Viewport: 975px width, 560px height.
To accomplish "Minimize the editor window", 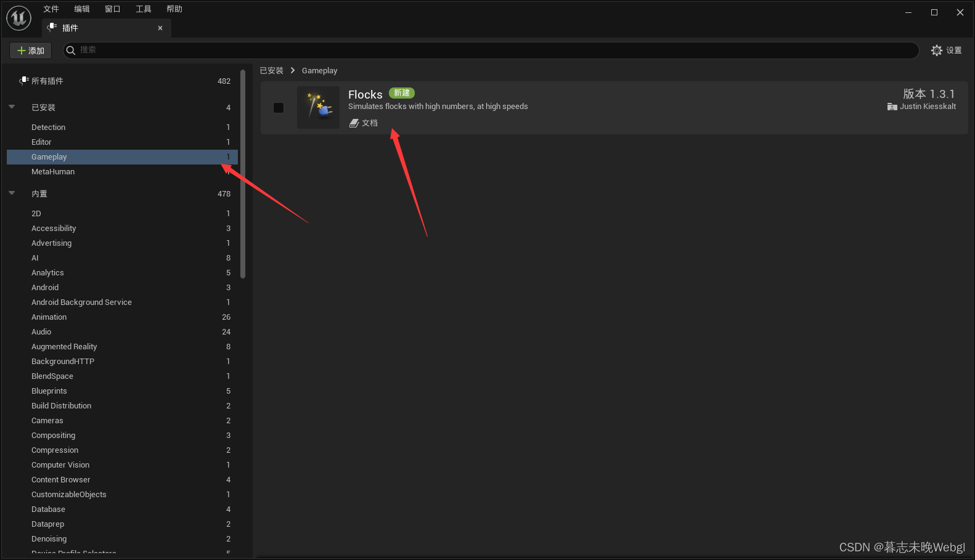I will coord(908,12).
